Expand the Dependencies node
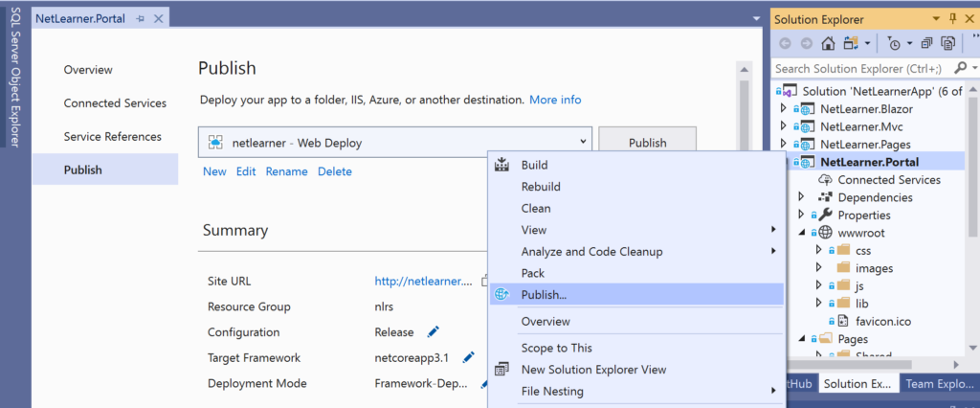The height and width of the screenshot is (408, 980). (801, 197)
